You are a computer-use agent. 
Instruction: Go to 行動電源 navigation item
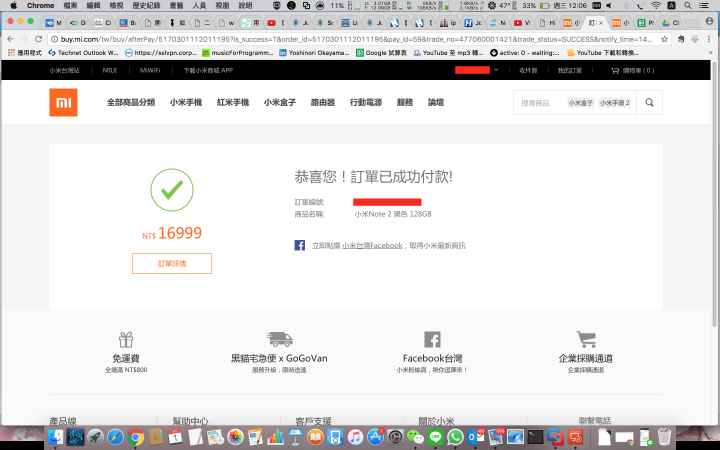[x=366, y=102]
